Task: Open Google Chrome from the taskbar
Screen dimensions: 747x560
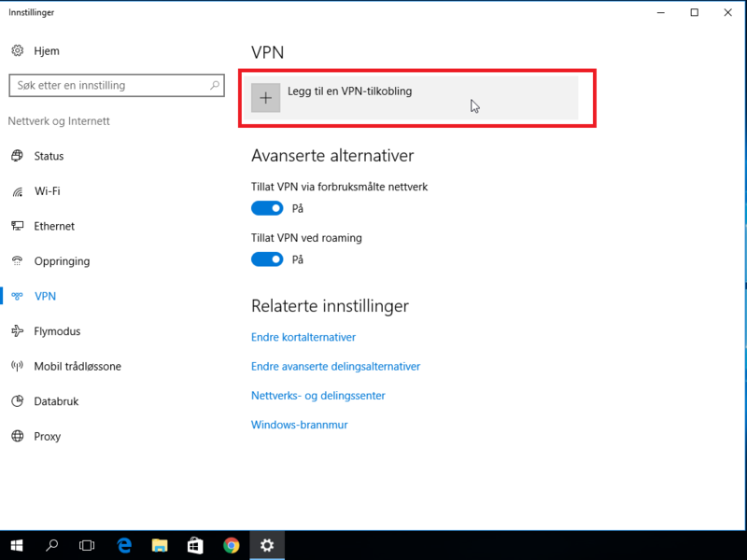Action: (231, 545)
